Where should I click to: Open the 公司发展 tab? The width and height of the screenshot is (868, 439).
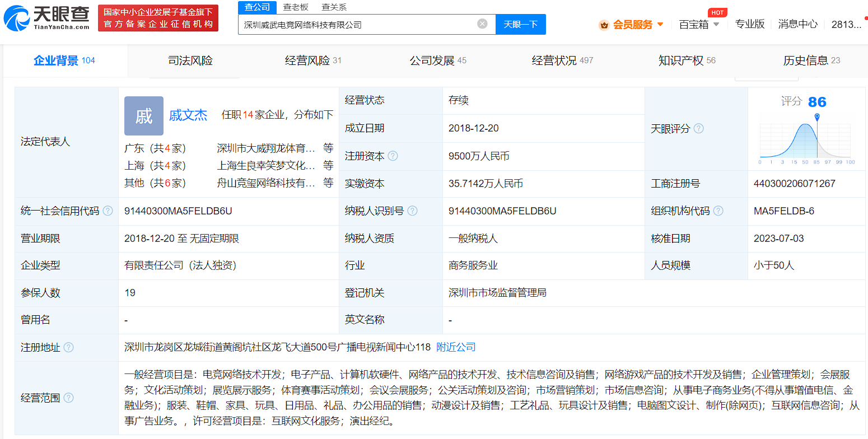(438, 60)
